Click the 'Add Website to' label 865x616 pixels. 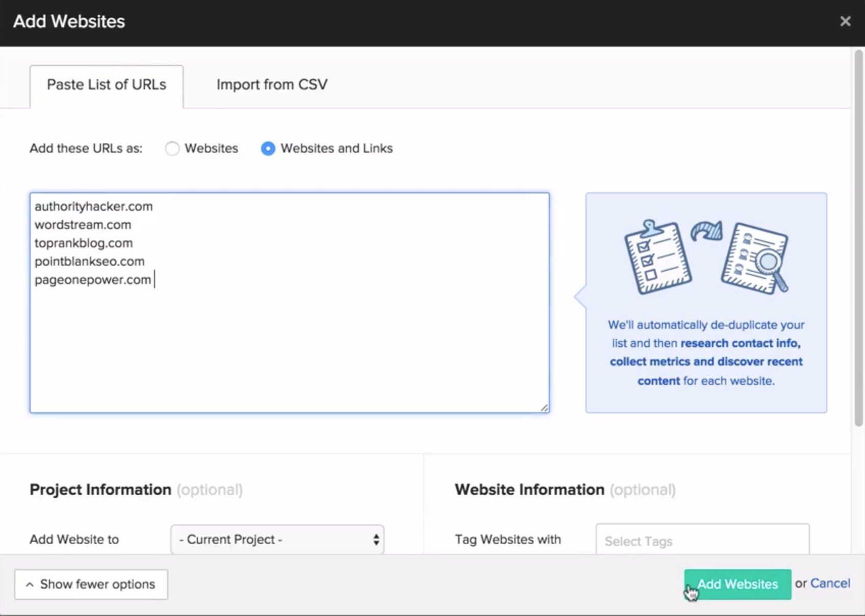74,540
